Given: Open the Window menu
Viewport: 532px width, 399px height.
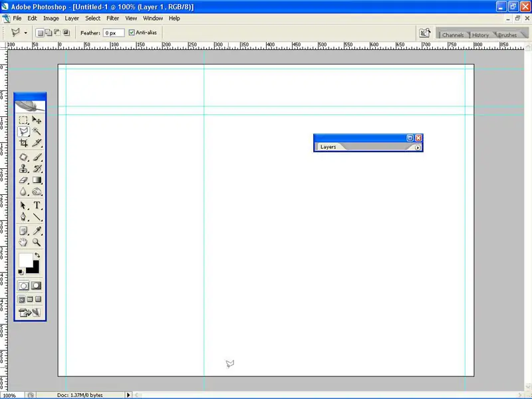Looking at the screenshot, I should coord(153,19).
